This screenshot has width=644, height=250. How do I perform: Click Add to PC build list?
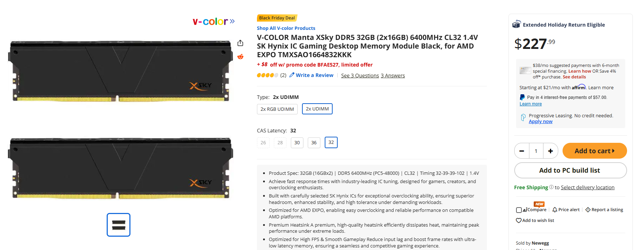tap(570, 171)
